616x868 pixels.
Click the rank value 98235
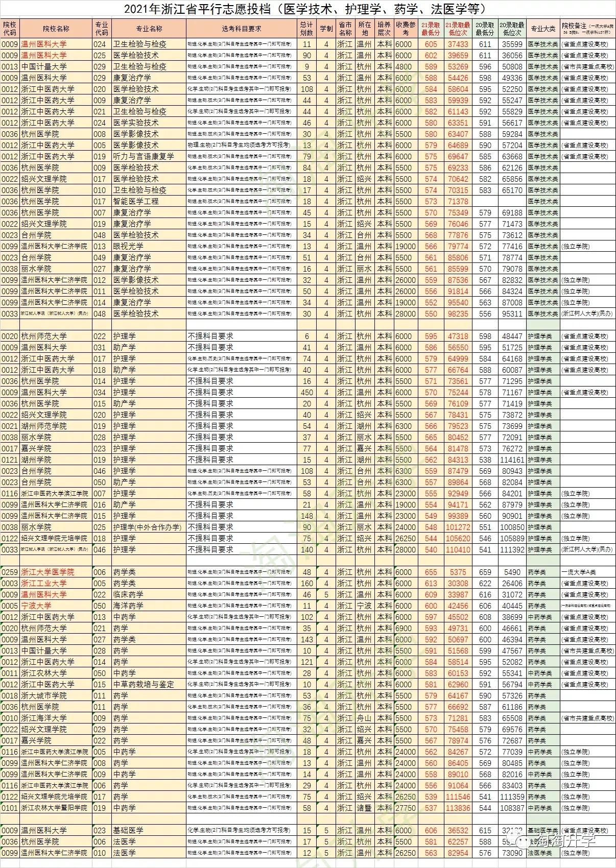coord(458,314)
